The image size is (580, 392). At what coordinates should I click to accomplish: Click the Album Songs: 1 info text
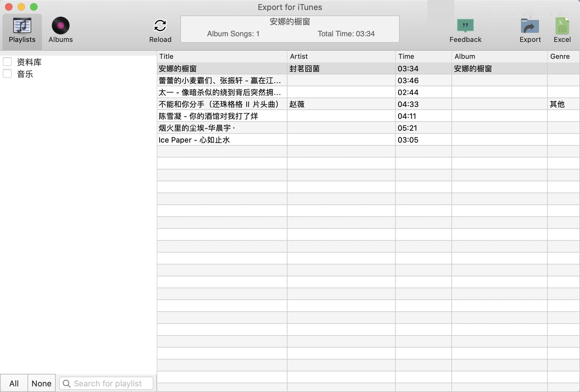(233, 34)
